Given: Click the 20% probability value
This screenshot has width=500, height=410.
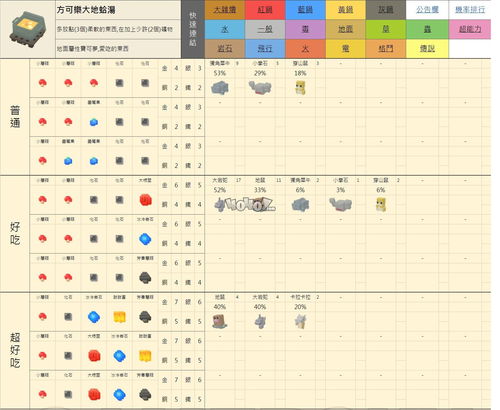Looking at the screenshot, I should 300,307.
